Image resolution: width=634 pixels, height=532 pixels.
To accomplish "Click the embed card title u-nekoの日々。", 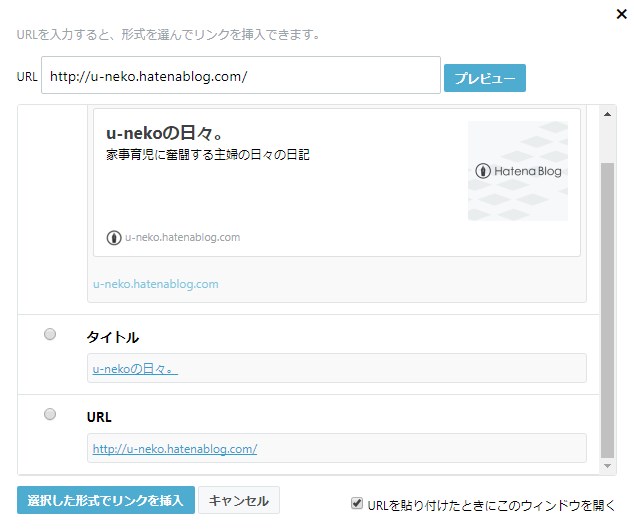I will tap(164, 133).
